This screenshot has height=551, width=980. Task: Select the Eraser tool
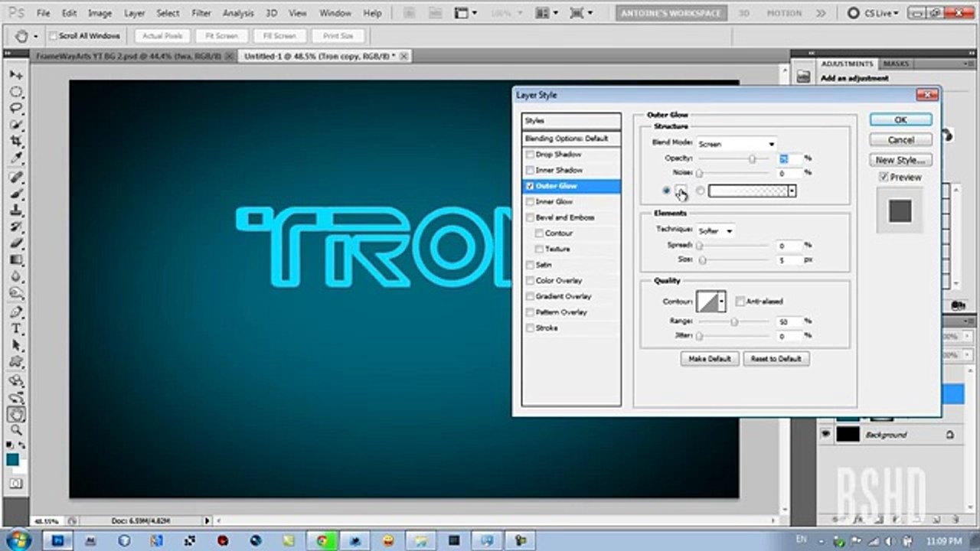click(16, 244)
